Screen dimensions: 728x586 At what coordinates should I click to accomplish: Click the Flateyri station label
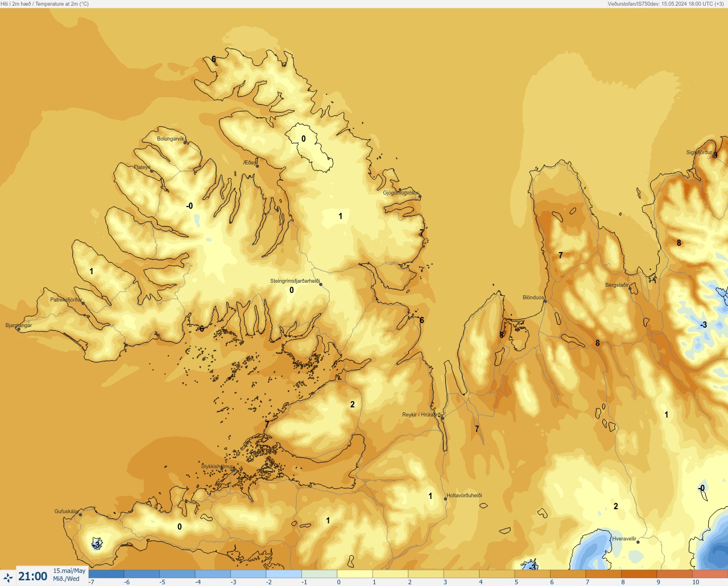click(142, 167)
